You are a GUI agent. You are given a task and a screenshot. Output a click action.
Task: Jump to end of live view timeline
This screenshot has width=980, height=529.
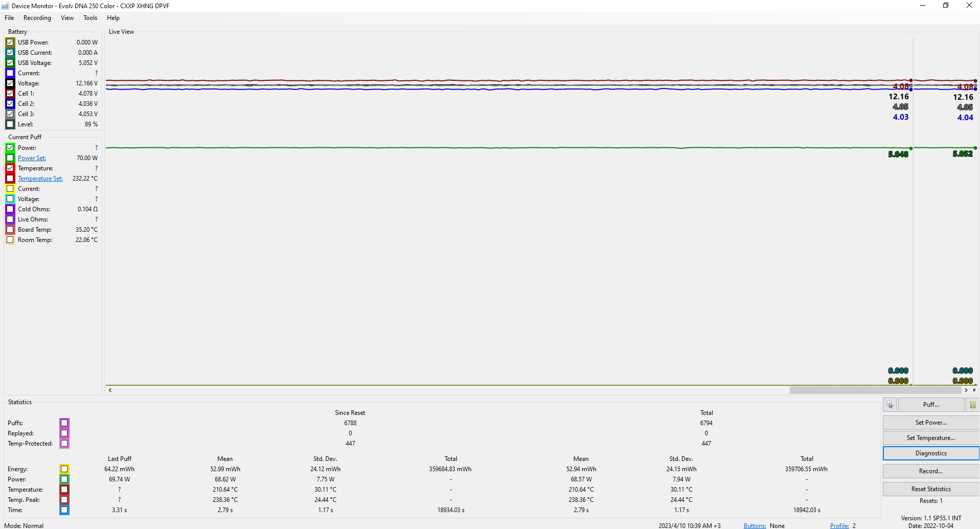tap(974, 390)
